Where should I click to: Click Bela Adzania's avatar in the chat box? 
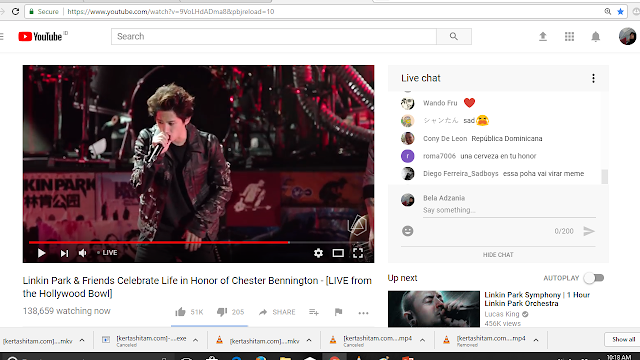[x=407, y=200]
